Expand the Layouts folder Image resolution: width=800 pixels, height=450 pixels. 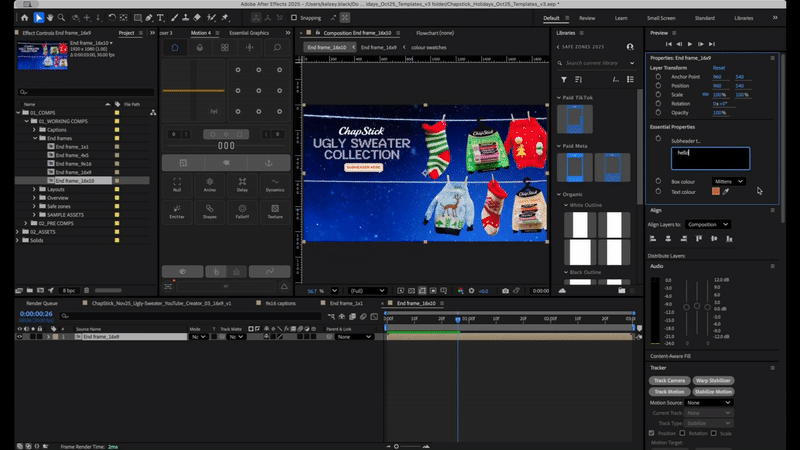click(x=35, y=189)
